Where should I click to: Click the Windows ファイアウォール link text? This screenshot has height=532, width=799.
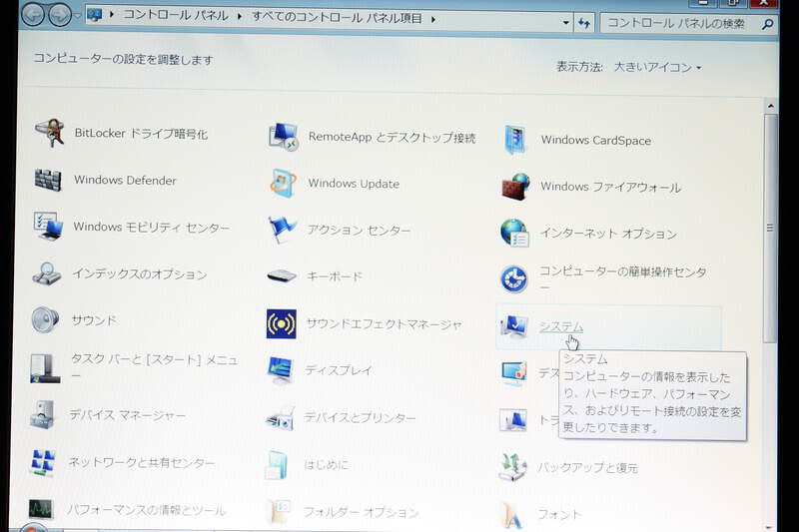[x=610, y=187]
